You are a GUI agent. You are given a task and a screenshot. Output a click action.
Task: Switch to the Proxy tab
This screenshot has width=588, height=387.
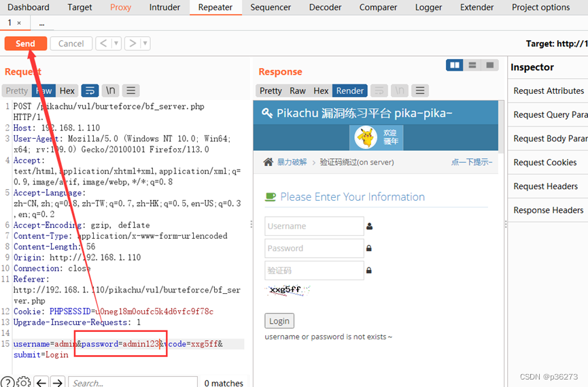(x=120, y=7)
